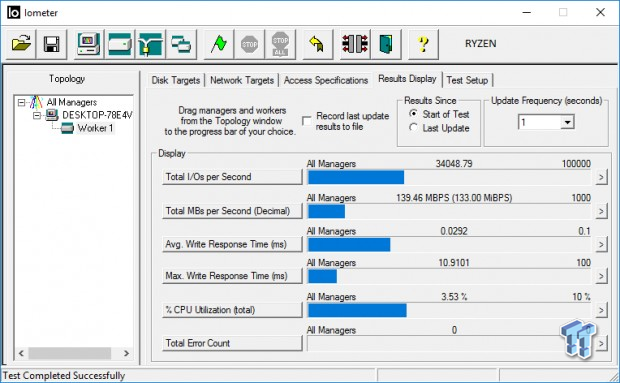Select All Managers in the topology tree
This screenshot has height=383, width=620.
tap(72, 102)
